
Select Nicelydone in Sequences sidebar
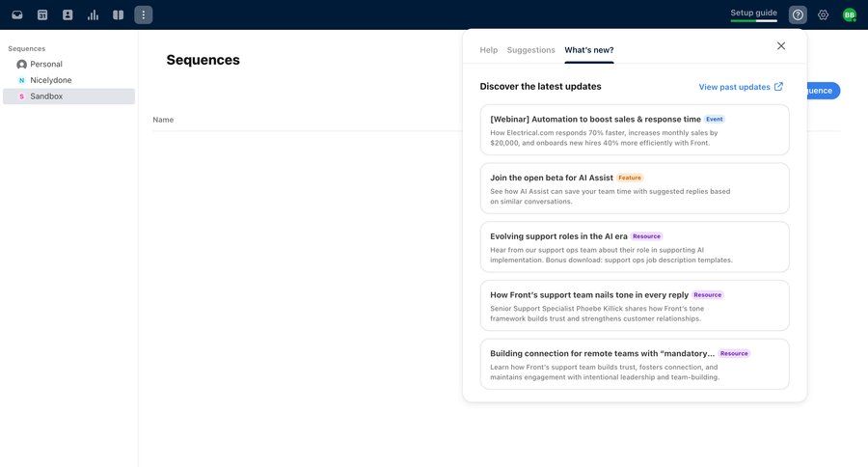point(68,80)
